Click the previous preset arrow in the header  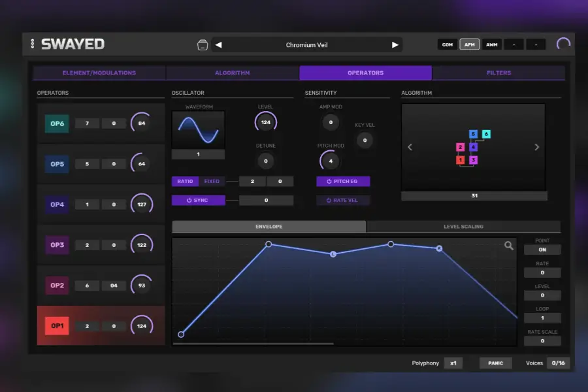coord(218,44)
